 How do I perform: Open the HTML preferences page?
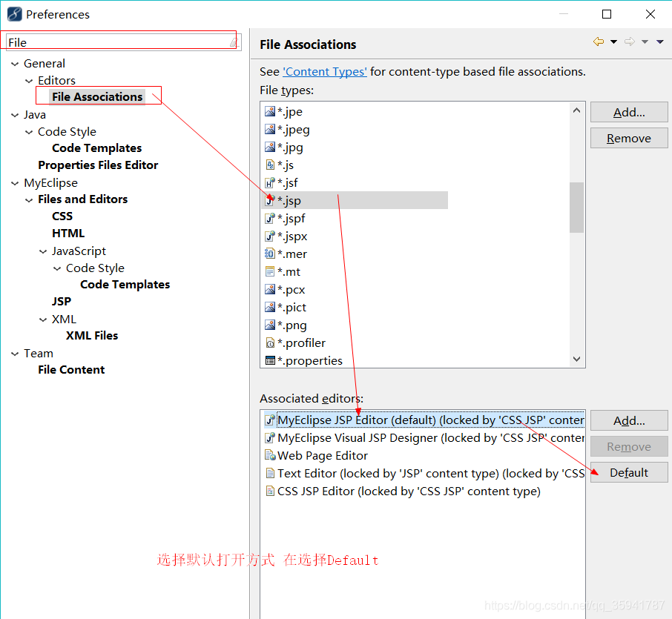pyautogui.click(x=68, y=234)
